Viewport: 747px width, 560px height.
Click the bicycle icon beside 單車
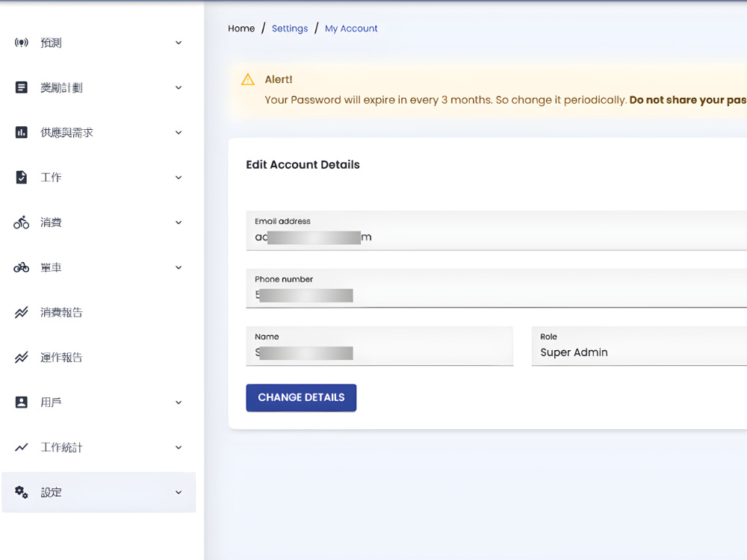click(22, 267)
